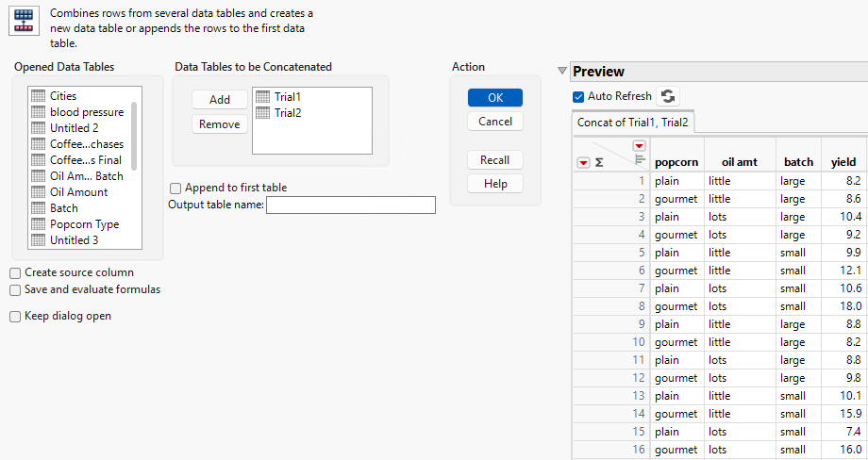
Task: Disable the Auto Refresh checkbox
Action: pyautogui.click(x=578, y=96)
